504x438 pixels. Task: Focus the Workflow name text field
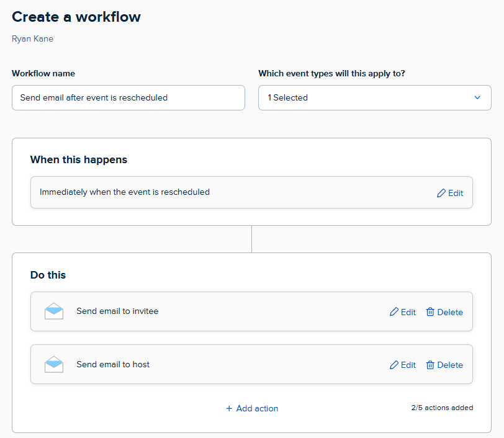[x=128, y=97]
